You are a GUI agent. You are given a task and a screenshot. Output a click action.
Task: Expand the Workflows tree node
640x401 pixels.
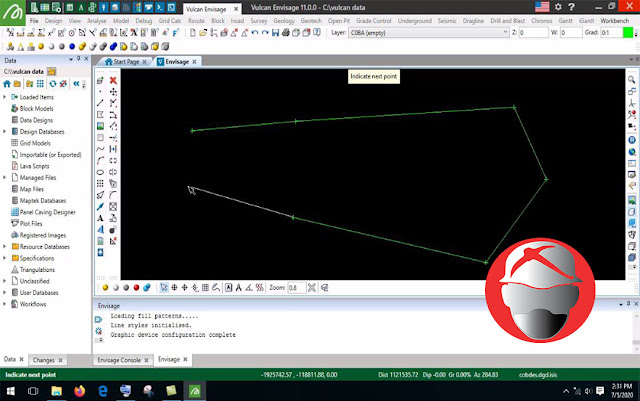[4, 304]
